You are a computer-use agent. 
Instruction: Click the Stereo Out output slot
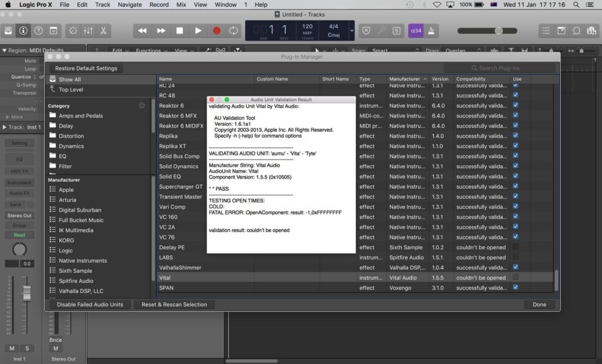pos(19,215)
